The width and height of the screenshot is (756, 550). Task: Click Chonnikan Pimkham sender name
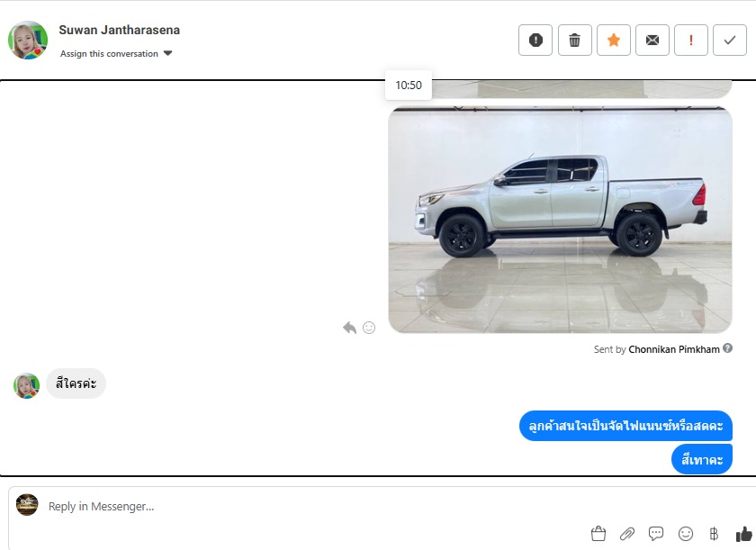pos(673,349)
